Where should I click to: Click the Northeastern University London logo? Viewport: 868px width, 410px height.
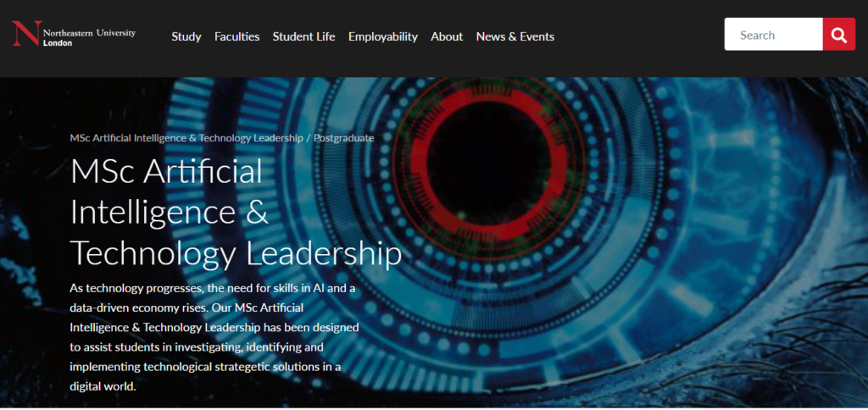pyautogui.click(x=73, y=34)
